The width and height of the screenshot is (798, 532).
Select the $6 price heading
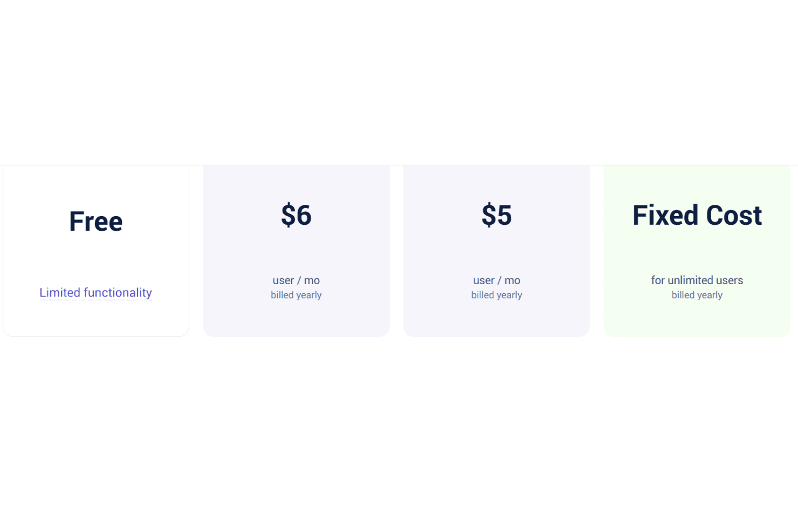(x=297, y=215)
